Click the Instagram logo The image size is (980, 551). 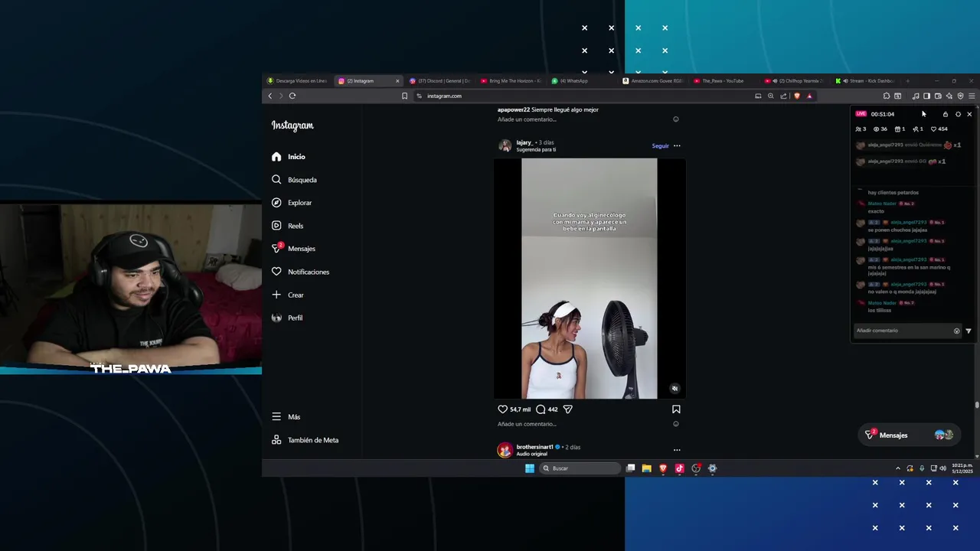(x=292, y=126)
